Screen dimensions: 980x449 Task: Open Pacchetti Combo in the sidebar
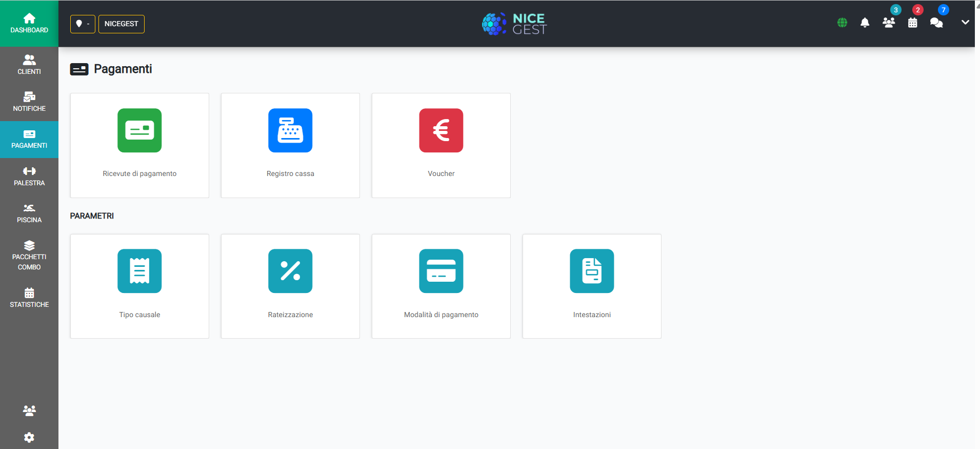29,255
